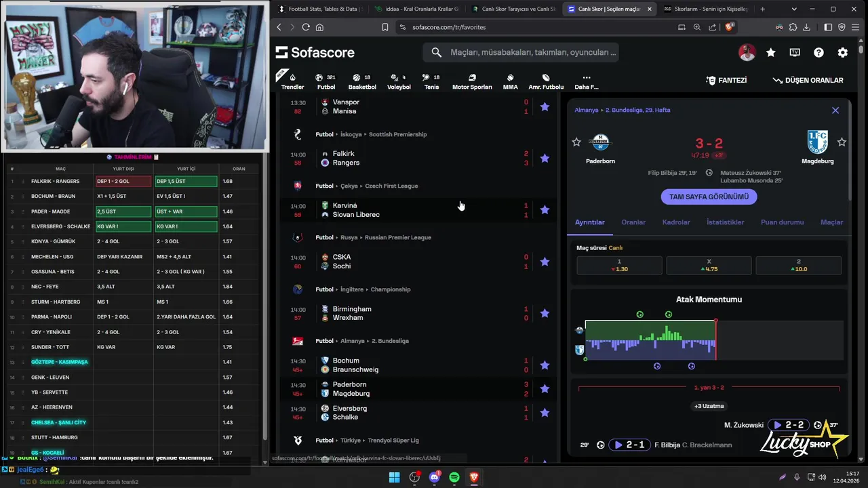Unfavorite the Falkirk - Rangers match
The width and height of the screenshot is (868, 488).
coord(545,158)
